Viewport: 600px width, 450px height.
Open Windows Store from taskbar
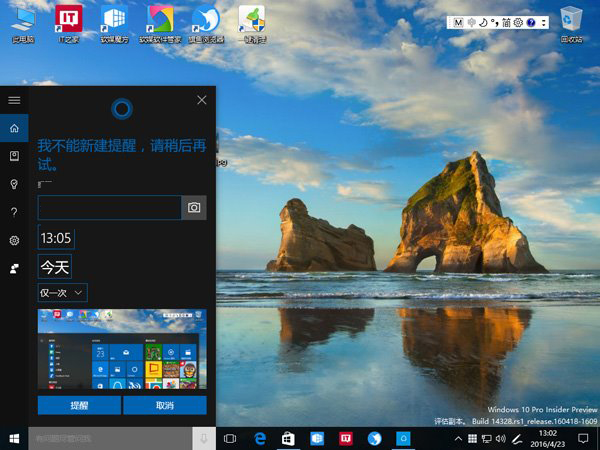pyautogui.click(x=288, y=438)
